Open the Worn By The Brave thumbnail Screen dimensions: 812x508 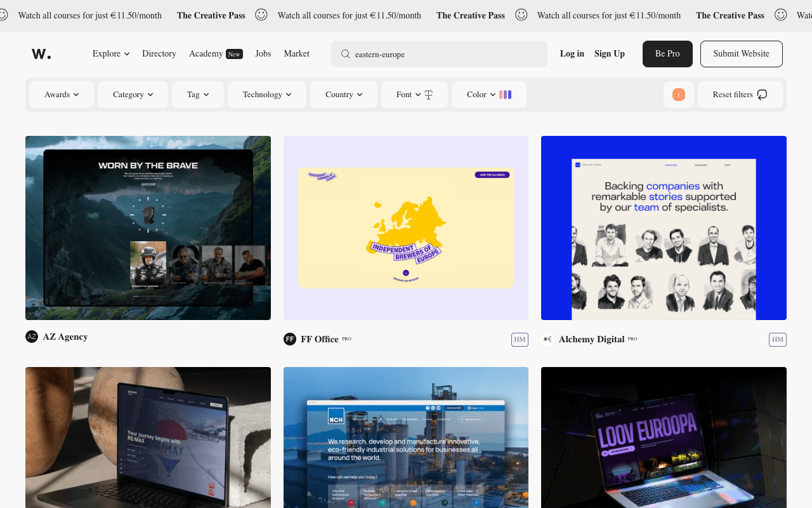148,228
